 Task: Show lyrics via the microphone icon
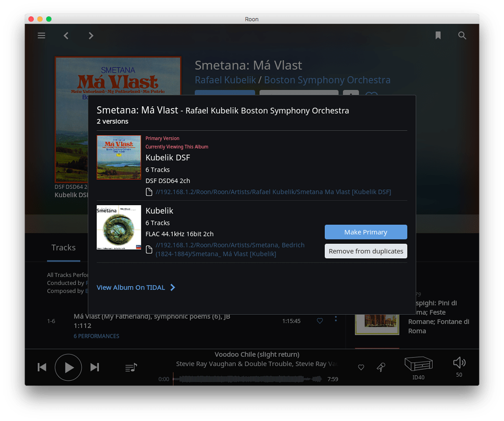click(381, 367)
